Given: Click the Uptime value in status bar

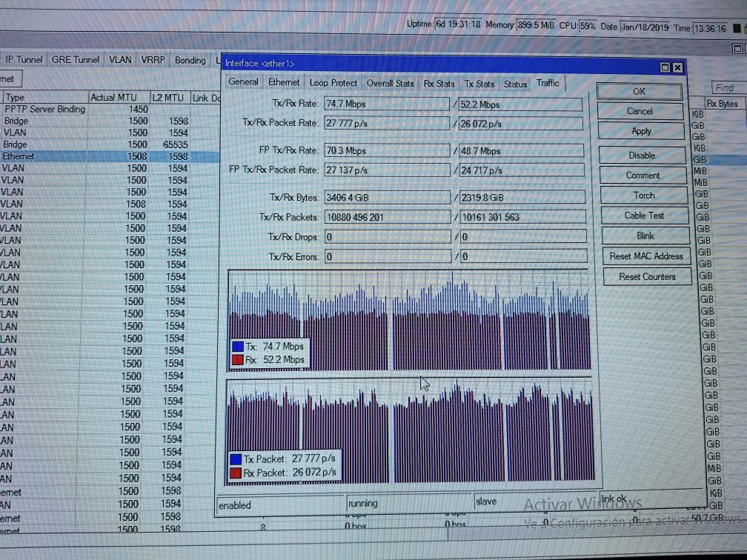Looking at the screenshot, I should pos(458,24).
